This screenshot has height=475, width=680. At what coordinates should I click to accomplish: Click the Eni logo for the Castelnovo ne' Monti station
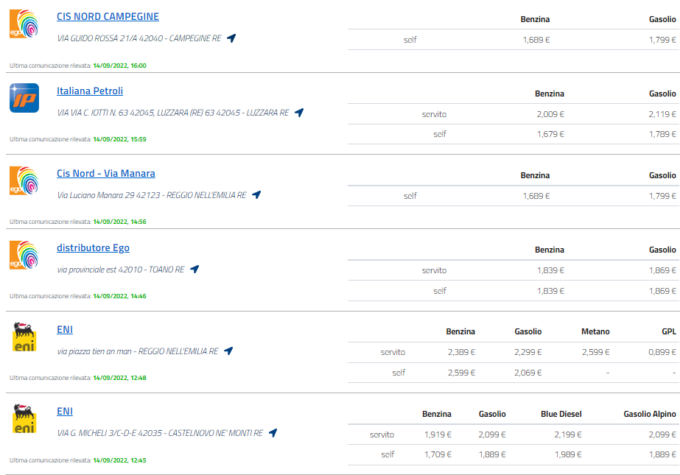click(24, 419)
